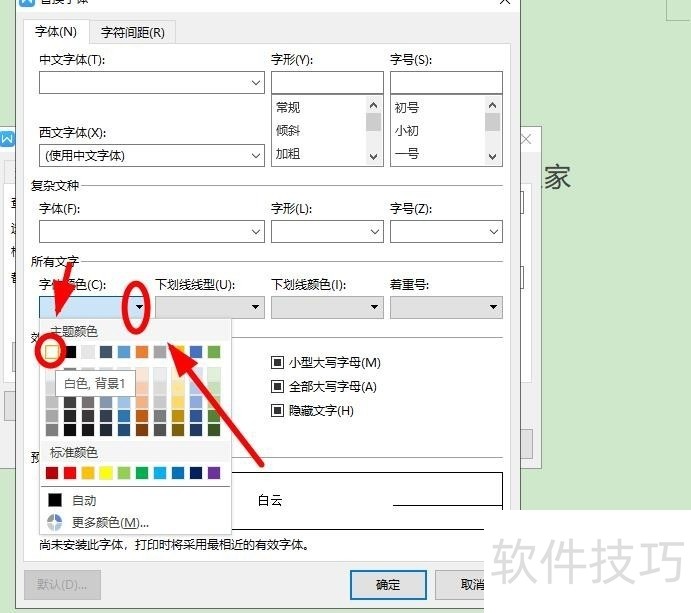This screenshot has width=691, height=613.
Task: Click the 取消 button
Action: click(x=460, y=585)
